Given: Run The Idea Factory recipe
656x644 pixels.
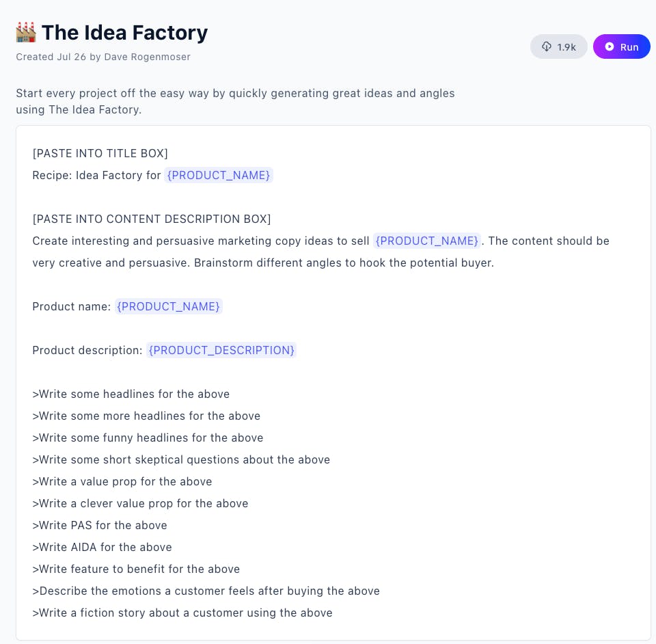Looking at the screenshot, I should pyautogui.click(x=621, y=47).
